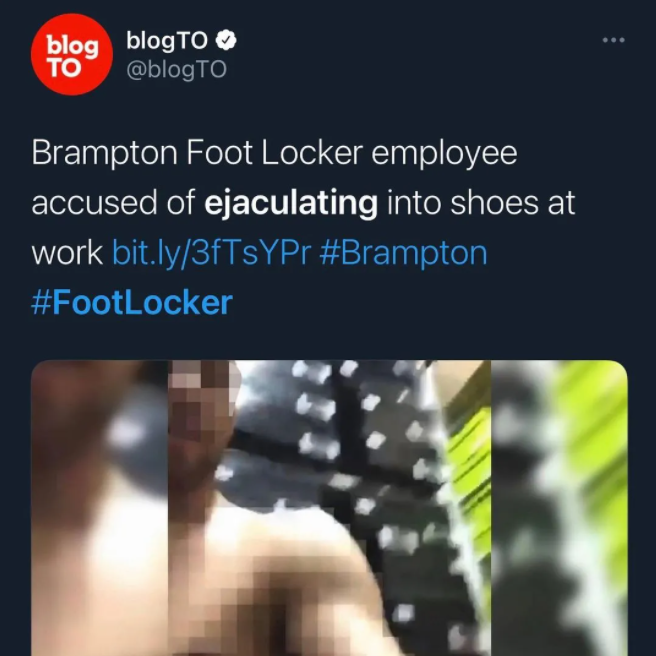Open the blogTO red profile avatar
The image size is (656, 656).
(x=72, y=54)
